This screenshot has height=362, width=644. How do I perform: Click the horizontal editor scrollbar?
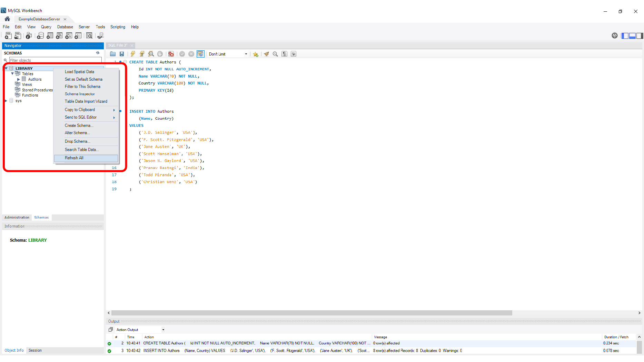[x=312, y=313]
